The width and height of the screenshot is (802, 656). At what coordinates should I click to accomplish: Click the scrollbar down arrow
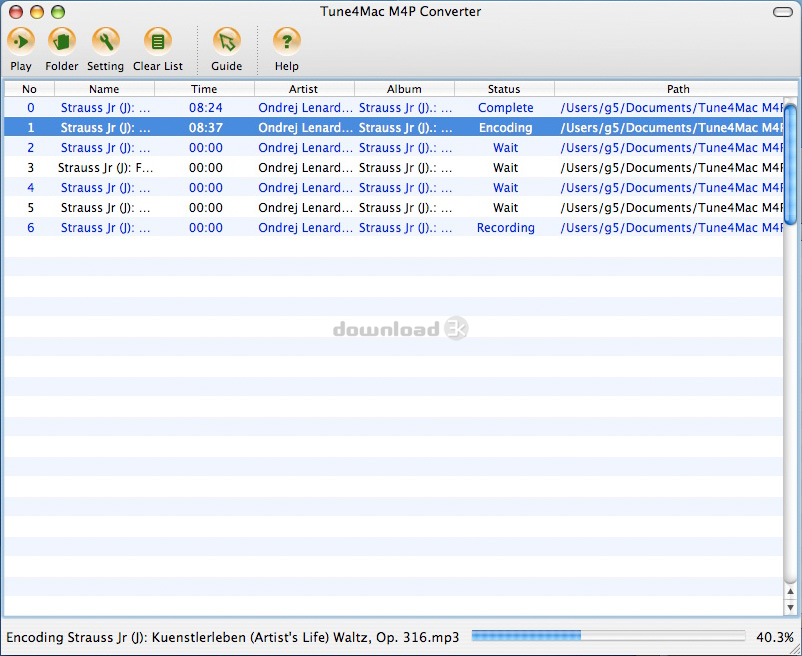point(791,607)
